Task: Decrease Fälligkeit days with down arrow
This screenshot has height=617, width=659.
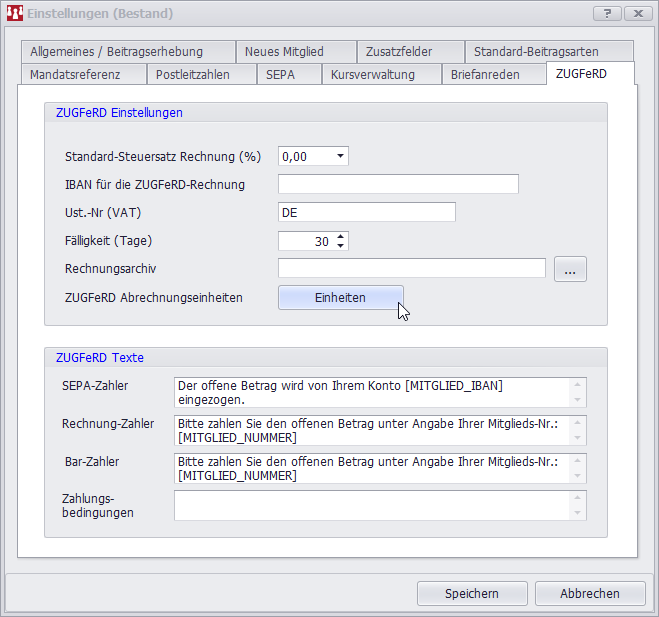Action: [341, 246]
